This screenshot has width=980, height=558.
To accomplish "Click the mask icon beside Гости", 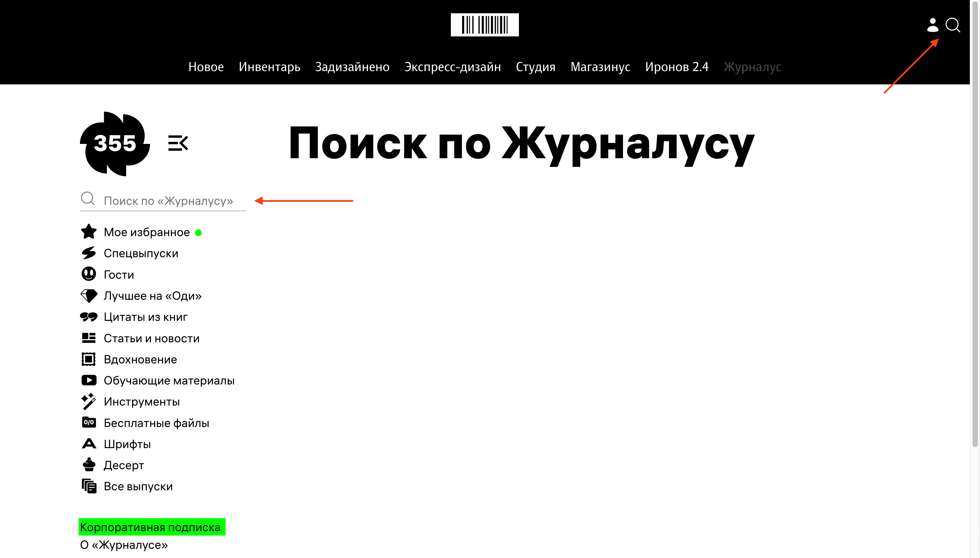I will [88, 274].
